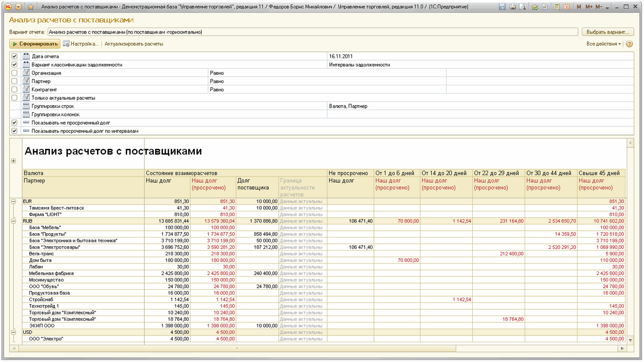This screenshot has width=644, height=362.
Task: Select the value 13 685 831,44 in RUB row
Action: [168, 221]
